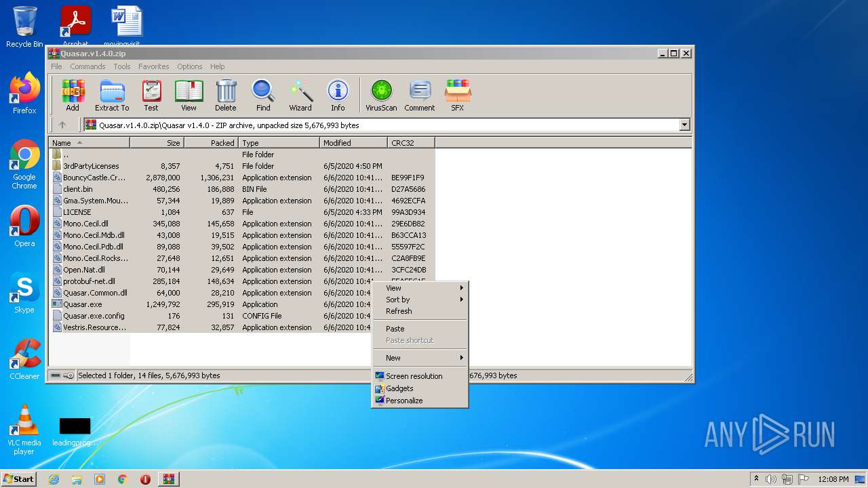This screenshot has height=488, width=868.
Task: Start VirusScan on the archive
Action: (x=381, y=95)
